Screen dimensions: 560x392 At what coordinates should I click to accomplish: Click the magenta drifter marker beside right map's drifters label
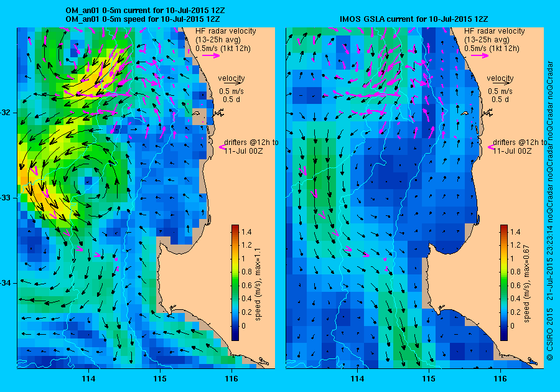(x=491, y=147)
